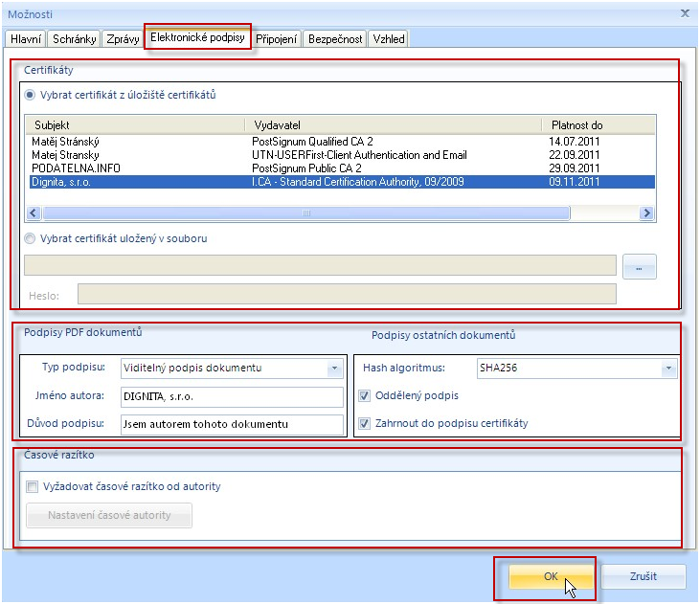This screenshot has height=604, width=700.
Task: Open the Zprávy tab
Action: click(123, 39)
